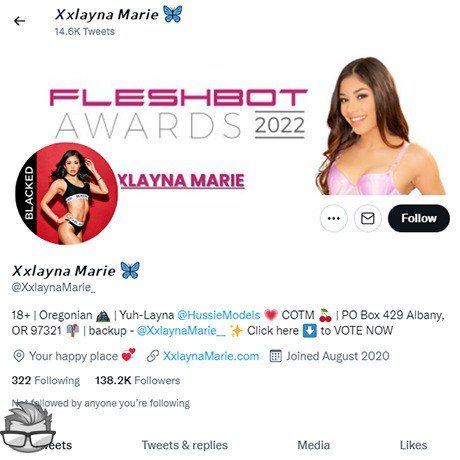The image size is (460, 460).
Task: Click the calendar icon near Joined date
Action: pos(276,356)
